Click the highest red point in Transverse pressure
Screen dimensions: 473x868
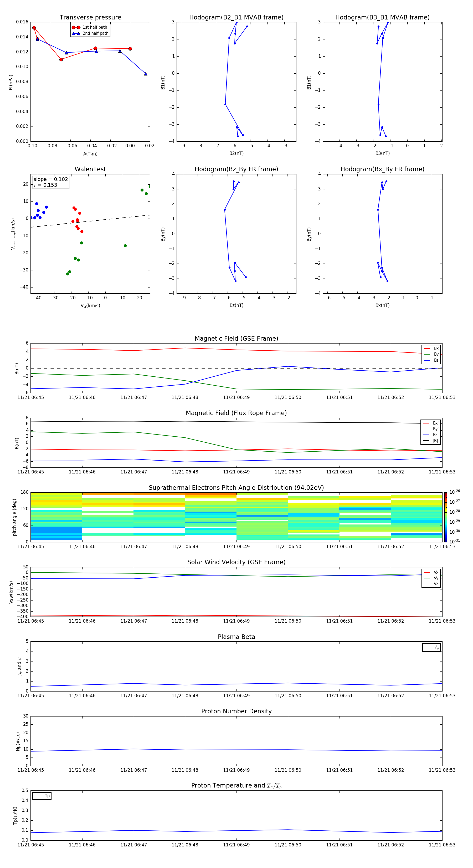(34, 28)
